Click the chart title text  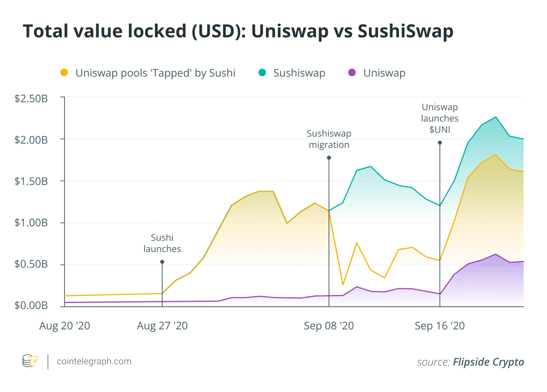[238, 31]
